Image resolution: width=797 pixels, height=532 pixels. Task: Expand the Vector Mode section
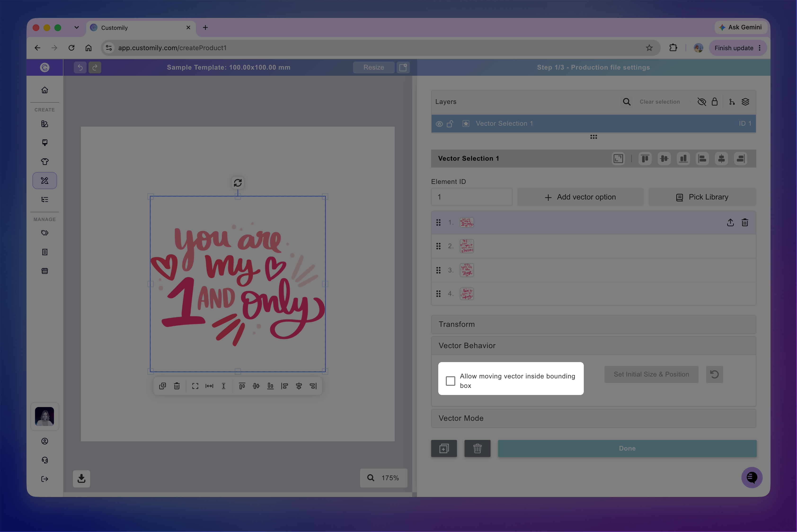click(x=593, y=418)
